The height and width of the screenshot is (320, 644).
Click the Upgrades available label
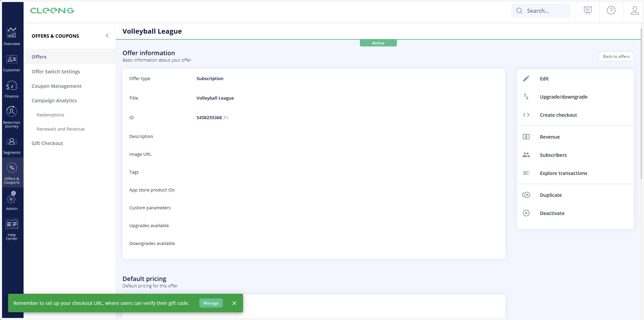pyautogui.click(x=149, y=226)
